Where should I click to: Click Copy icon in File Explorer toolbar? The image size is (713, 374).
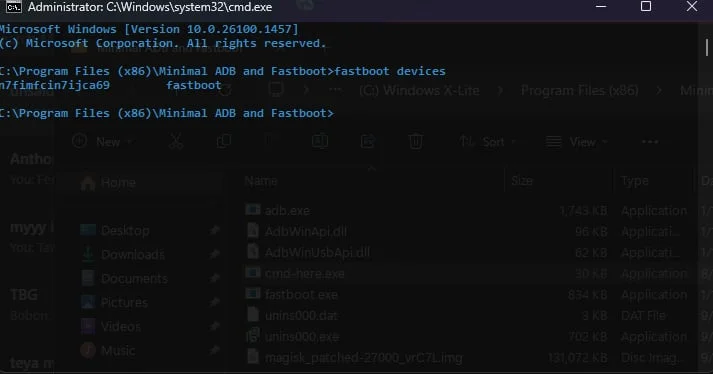click(x=224, y=142)
